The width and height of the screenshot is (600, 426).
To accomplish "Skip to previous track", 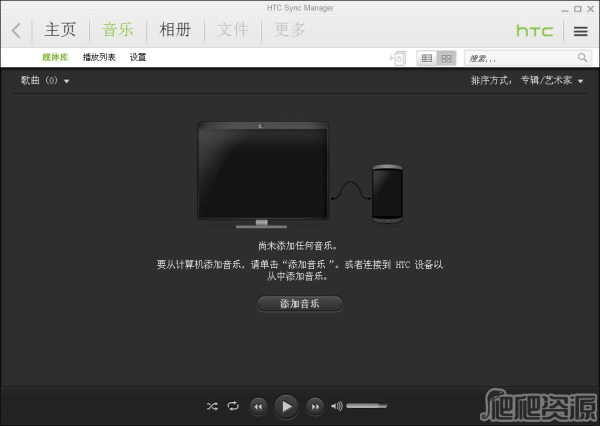I will coord(258,406).
